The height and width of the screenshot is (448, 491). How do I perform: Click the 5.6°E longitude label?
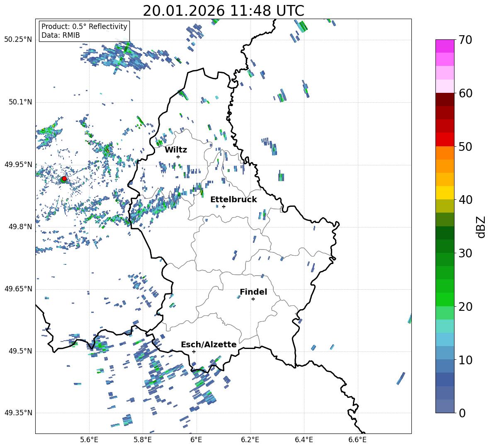click(89, 440)
